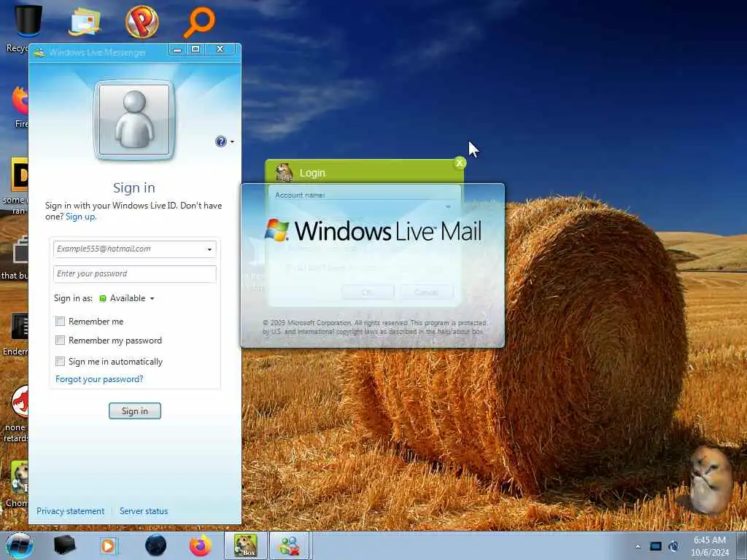Click the Windows Live Mail splash screen
747x560 pixels.
click(x=373, y=265)
